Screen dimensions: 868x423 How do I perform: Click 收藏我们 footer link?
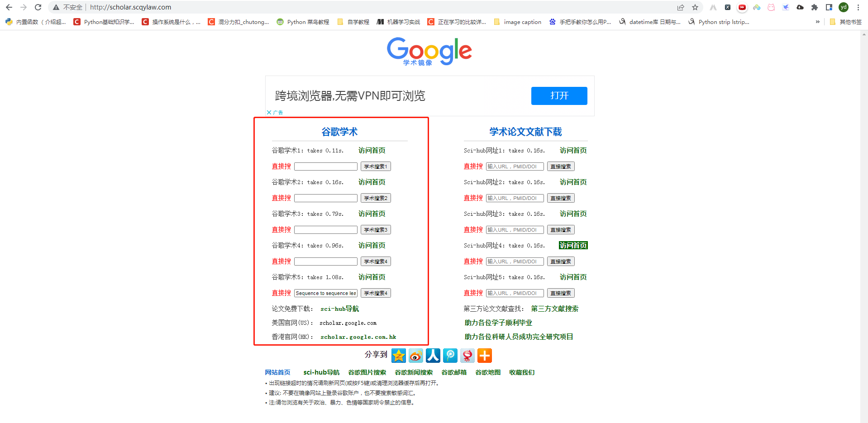click(x=522, y=373)
